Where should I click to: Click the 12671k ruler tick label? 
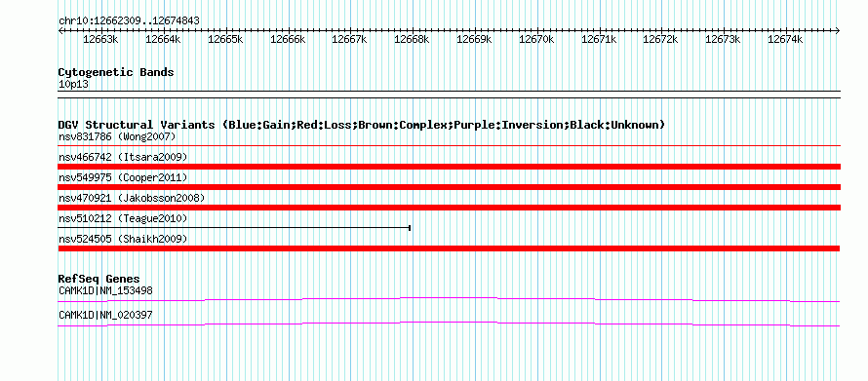(599, 40)
